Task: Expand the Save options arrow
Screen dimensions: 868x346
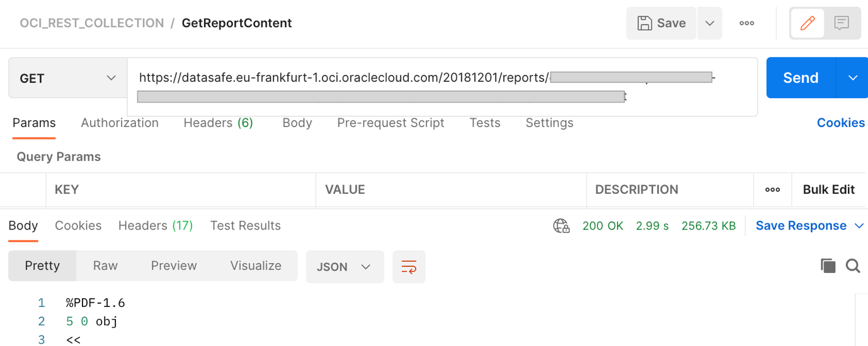Action: point(710,23)
